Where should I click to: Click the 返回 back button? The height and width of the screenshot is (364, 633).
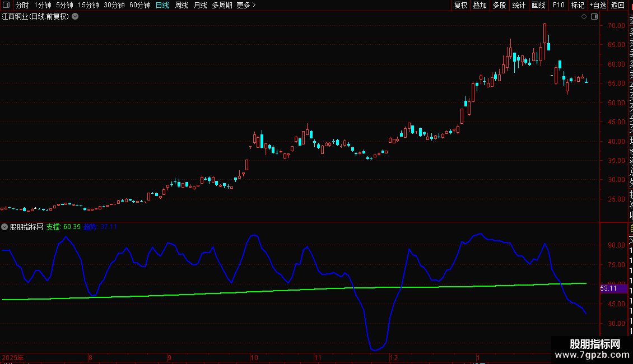click(618, 5)
